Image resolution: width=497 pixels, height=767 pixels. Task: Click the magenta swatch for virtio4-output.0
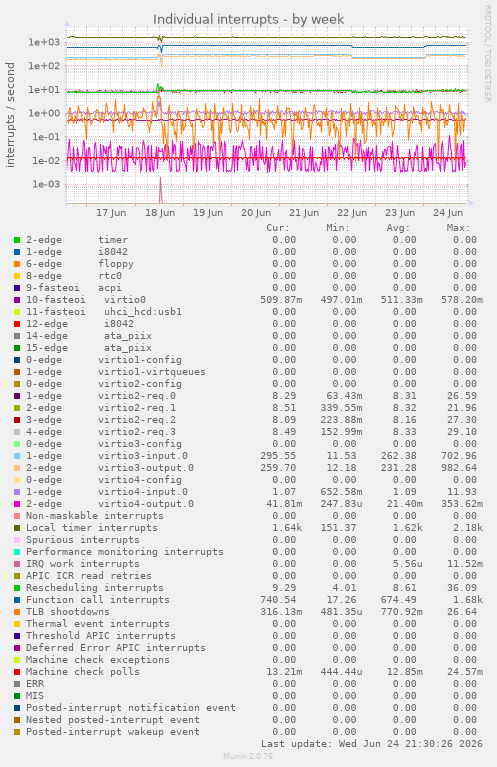pyautogui.click(x=17, y=504)
